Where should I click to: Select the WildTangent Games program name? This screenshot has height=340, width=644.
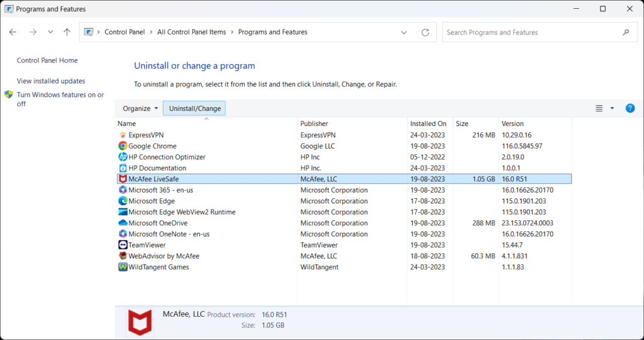click(x=158, y=267)
